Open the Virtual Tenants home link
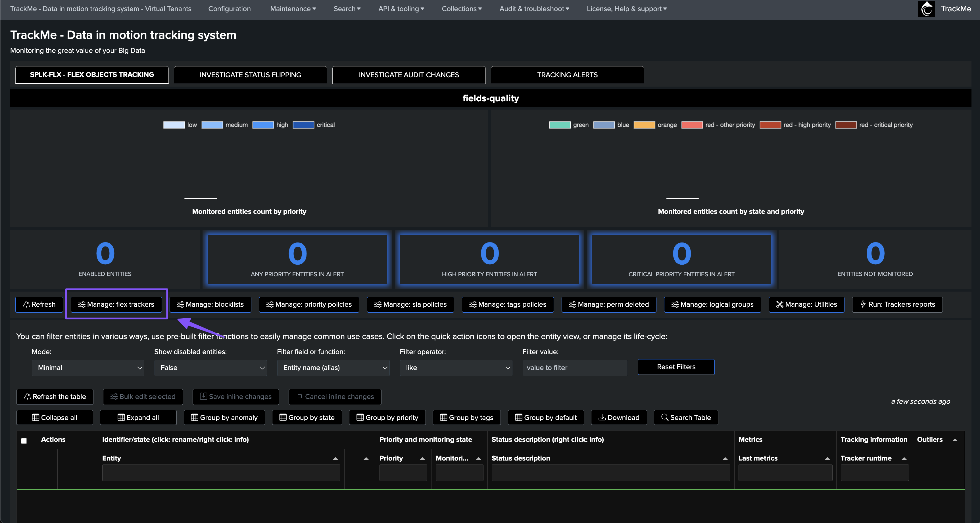 pos(101,9)
